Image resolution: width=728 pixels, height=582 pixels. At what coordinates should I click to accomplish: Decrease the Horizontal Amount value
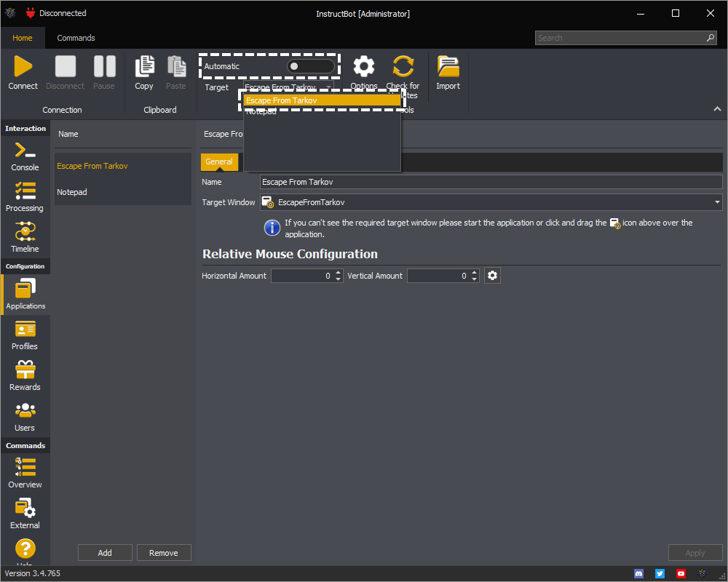pos(338,279)
